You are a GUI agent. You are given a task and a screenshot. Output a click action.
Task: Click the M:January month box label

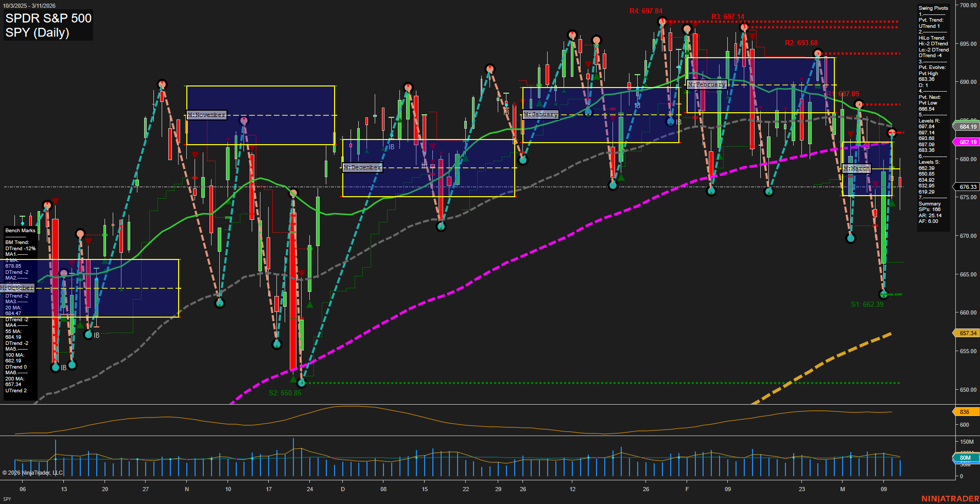540,114
